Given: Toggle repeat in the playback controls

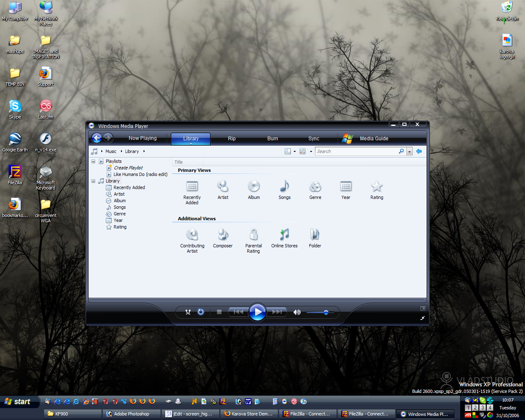Looking at the screenshot, I should click(x=201, y=312).
